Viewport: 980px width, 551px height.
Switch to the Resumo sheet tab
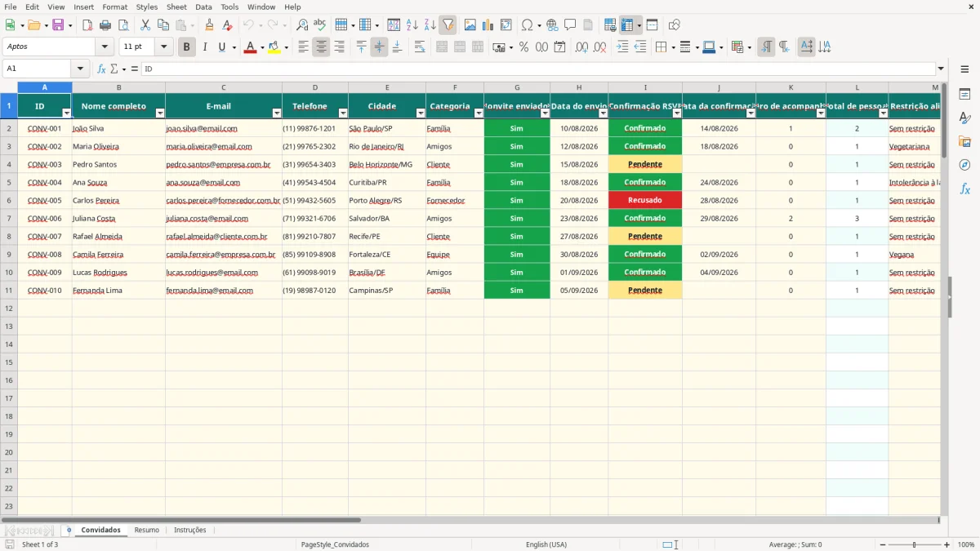click(x=147, y=531)
